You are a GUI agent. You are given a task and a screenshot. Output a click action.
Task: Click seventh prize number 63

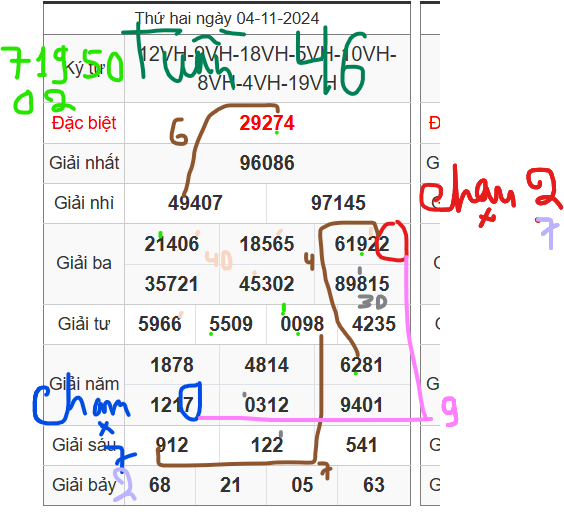coord(374,485)
